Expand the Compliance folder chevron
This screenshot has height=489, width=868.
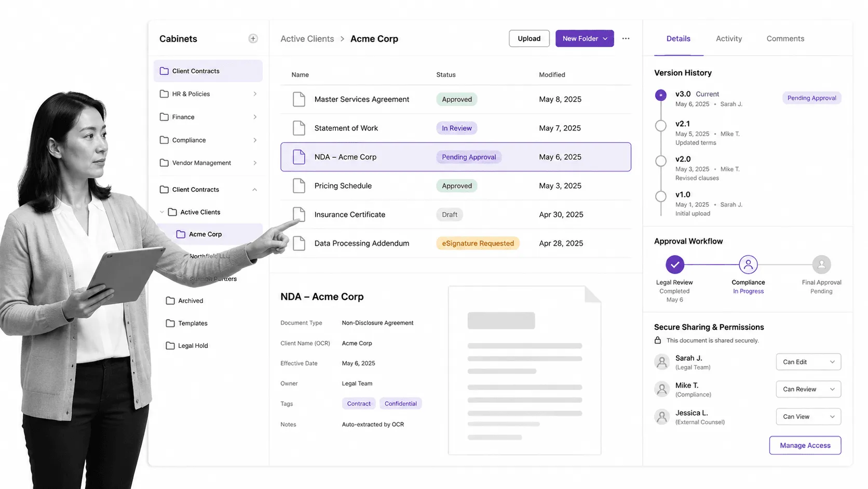tap(255, 140)
